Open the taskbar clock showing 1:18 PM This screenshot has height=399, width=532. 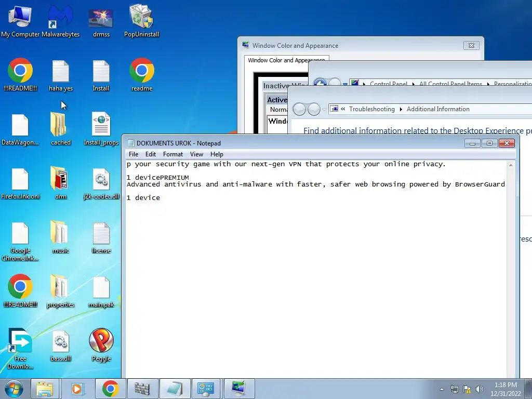(506, 389)
